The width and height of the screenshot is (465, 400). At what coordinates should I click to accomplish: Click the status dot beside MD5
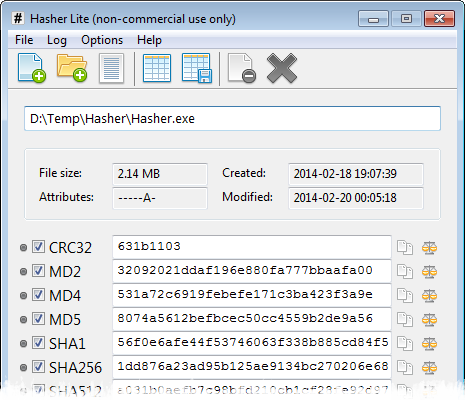pos(23,320)
